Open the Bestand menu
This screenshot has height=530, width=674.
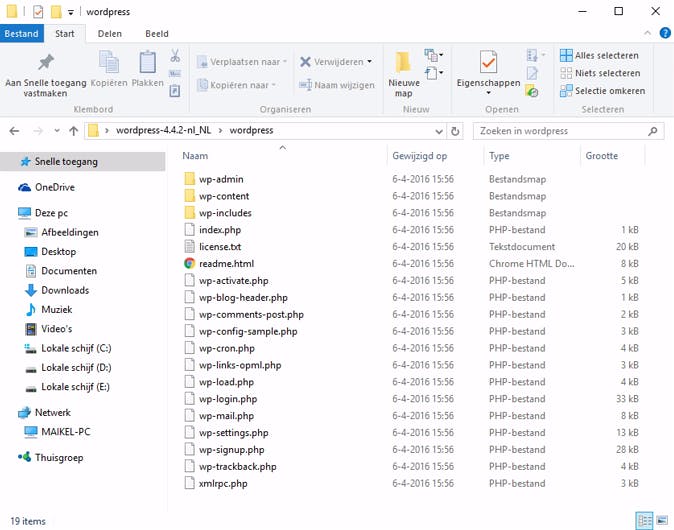tap(21, 34)
